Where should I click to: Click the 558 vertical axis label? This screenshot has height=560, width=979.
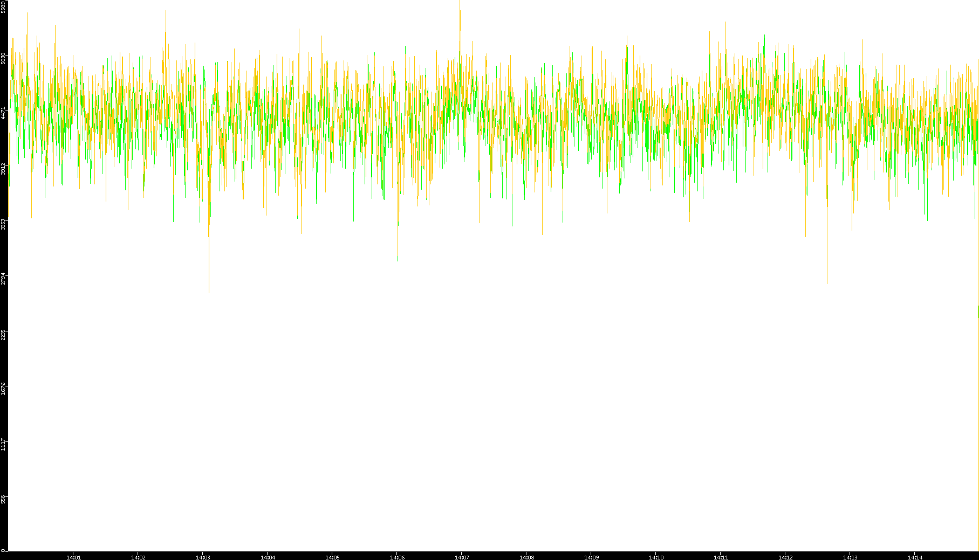click(x=4, y=499)
